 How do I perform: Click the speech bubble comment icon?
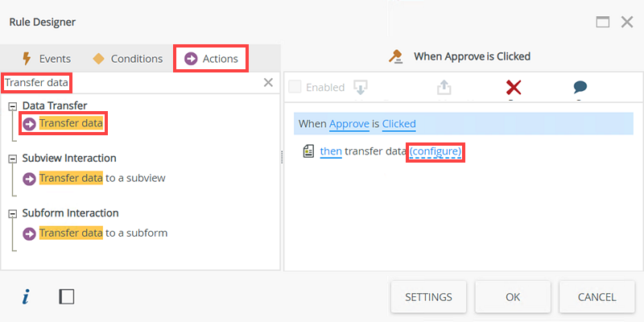point(580,87)
